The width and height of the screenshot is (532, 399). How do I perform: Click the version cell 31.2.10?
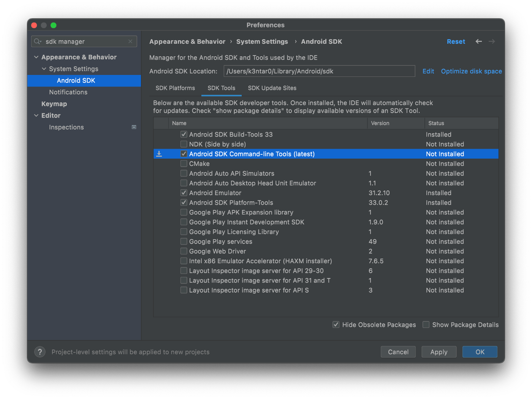[x=379, y=193]
